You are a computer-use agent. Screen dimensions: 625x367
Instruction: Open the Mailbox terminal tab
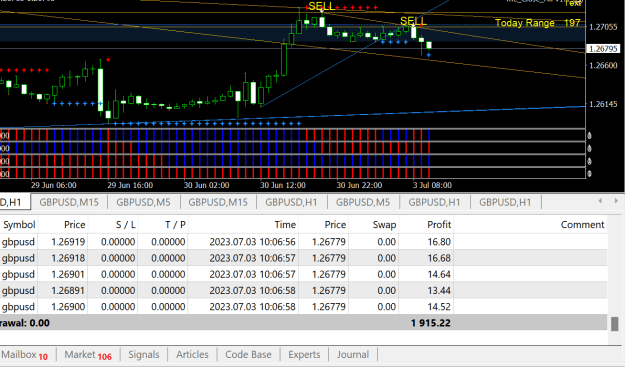click(x=25, y=355)
